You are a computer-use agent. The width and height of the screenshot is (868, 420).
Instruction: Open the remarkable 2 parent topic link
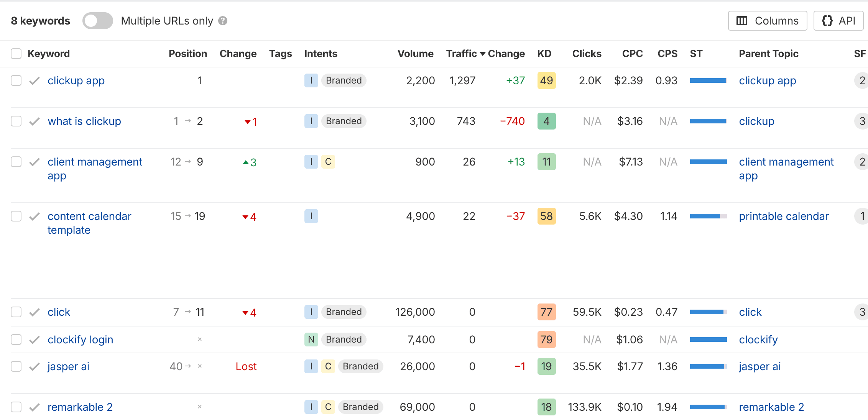tap(771, 407)
